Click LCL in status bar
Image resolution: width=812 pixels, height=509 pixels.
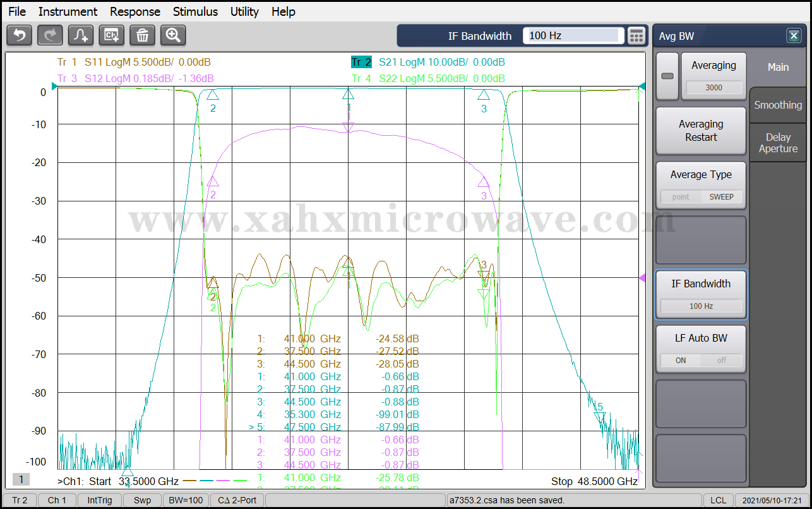tap(718, 500)
